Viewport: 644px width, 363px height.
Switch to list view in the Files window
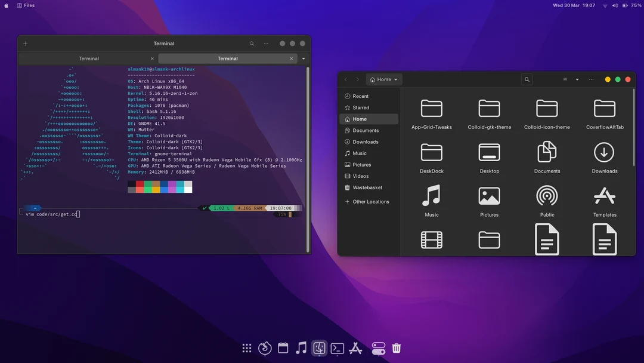coord(564,79)
